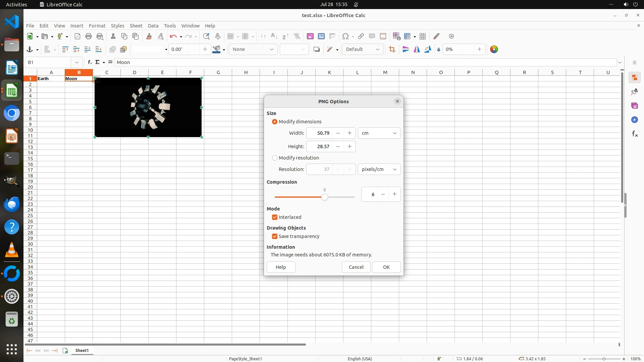Open the Special Character icon

tap(345, 36)
